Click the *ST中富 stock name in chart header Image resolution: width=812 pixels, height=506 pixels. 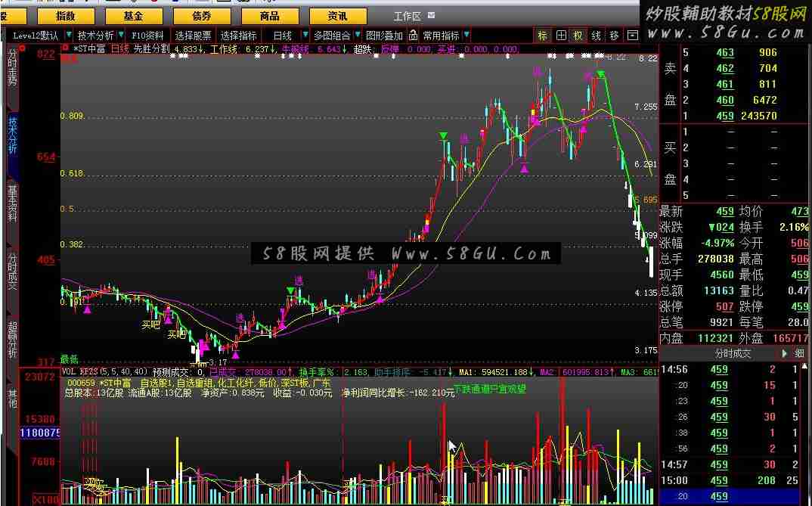[x=89, y=49]
